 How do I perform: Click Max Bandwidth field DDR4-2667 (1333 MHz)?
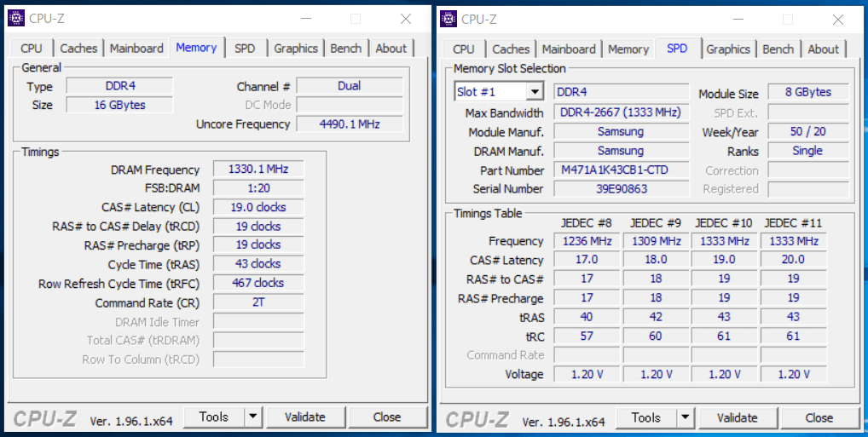pos(622,112)
